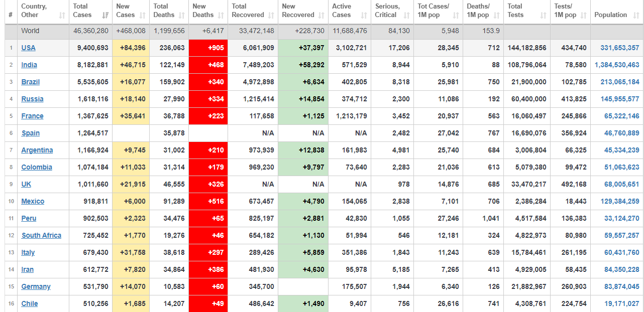Sort table by Total Deaths arrows
Screen dimensions: 644x312
[x=182, y=16]
